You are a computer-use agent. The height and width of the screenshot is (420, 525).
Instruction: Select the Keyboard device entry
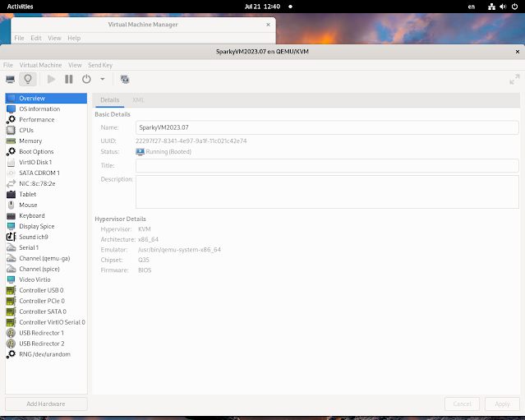pos(46,215)
